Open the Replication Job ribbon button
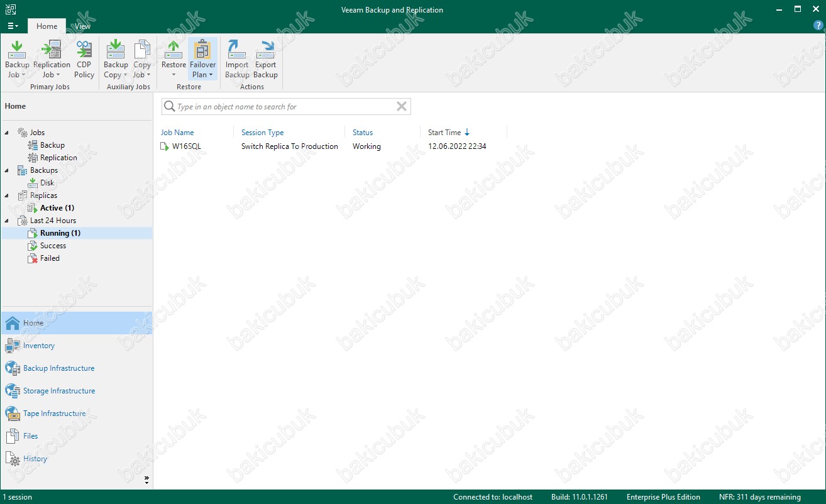The width and height of the screenshot is (826, 504). tap(52, 60)
